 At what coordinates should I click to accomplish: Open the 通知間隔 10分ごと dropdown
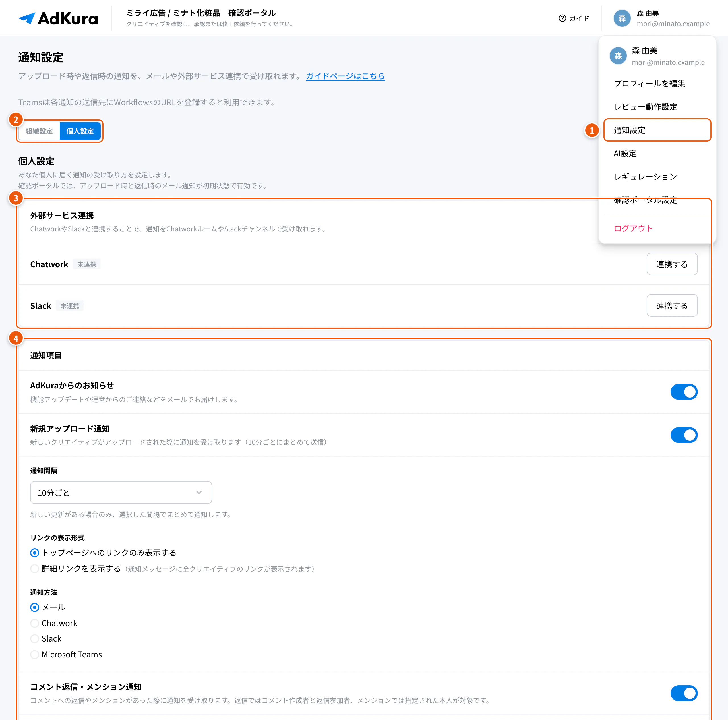121,493
